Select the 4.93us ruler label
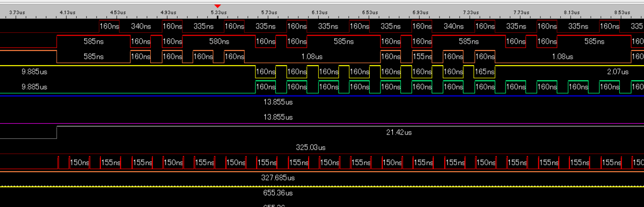 (168, 12)
